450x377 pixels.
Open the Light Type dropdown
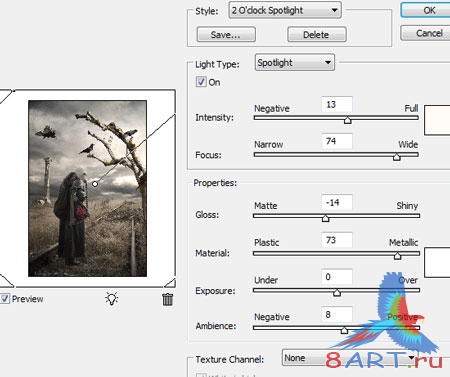click(295, 62)
